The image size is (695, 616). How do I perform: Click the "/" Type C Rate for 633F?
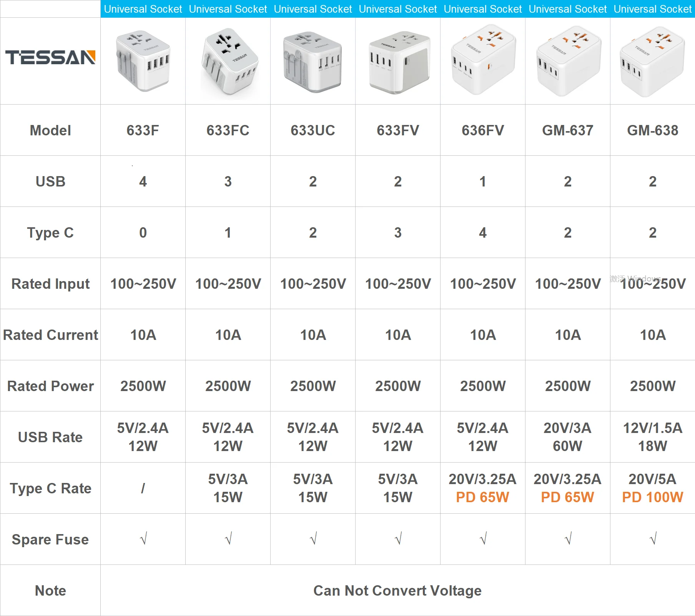pos(143,488)
